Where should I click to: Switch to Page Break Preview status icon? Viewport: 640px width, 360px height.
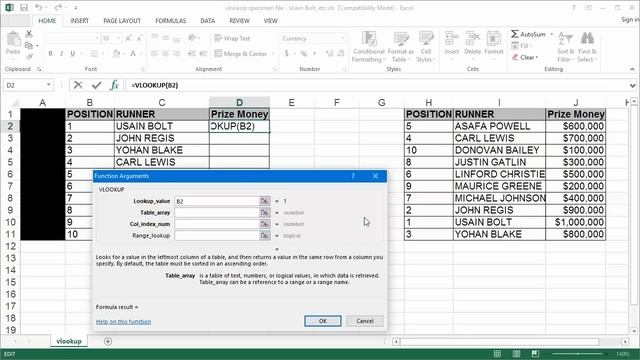click(536, 353)
